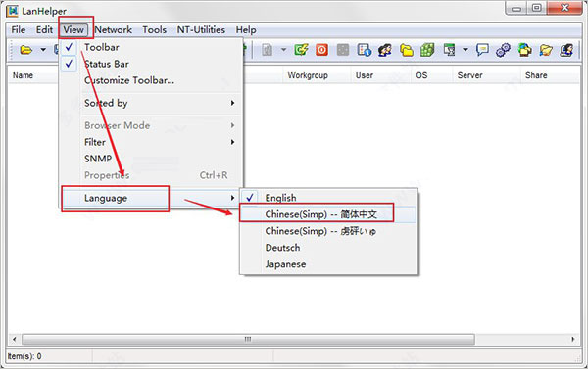The height and width of the screenshot is (369, 588).
Task: Click the blue speech bubble message icon
Action: (x=482, y=50)
